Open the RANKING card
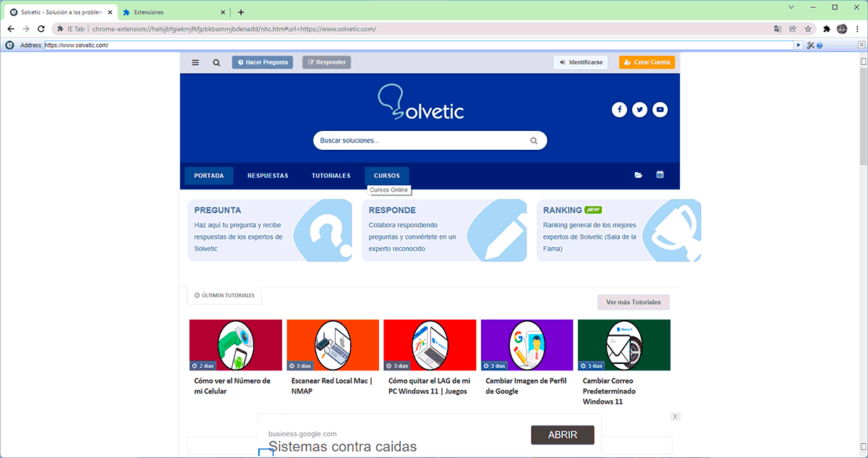This screenshot has width=868, height=458. pos(619,230)
